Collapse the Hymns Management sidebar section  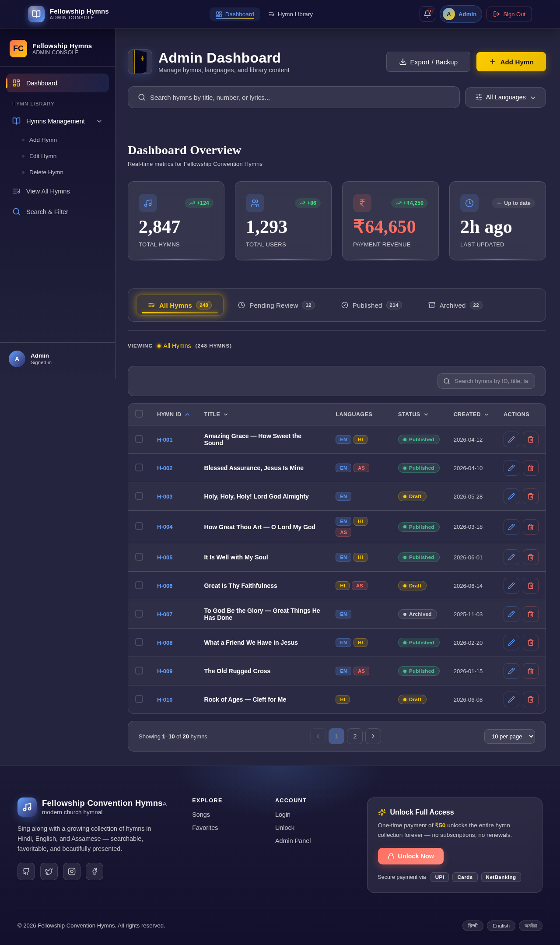(57, 121)
